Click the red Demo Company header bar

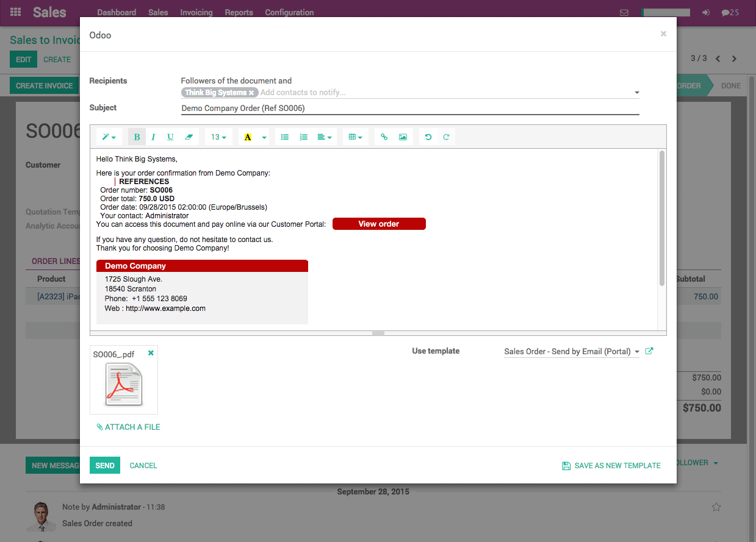[202, 266]
